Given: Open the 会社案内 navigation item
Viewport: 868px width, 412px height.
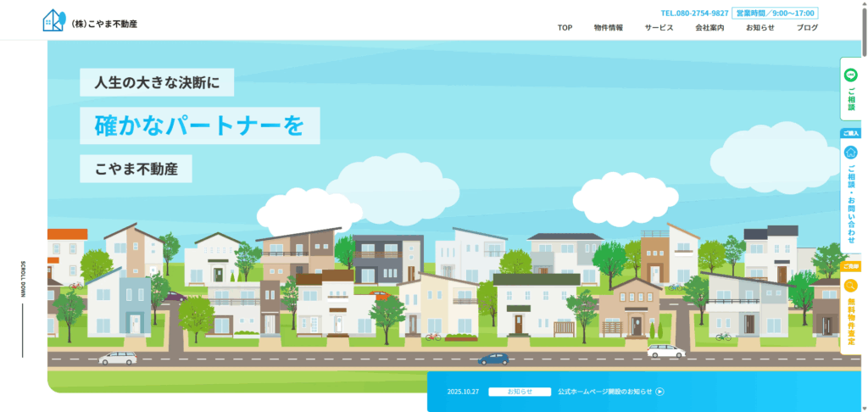Looking at the screenshot, I should click(709, 28).
